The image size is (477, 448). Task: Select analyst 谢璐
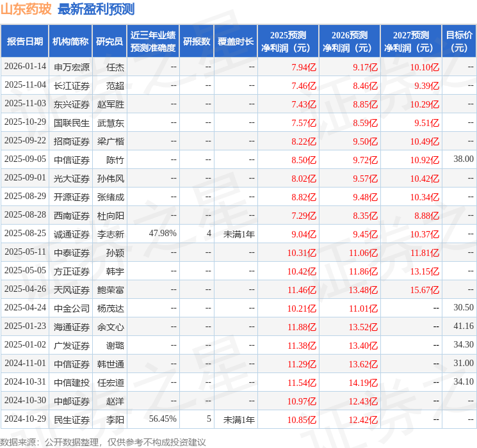pyautogui.click(x=115, y=345)
